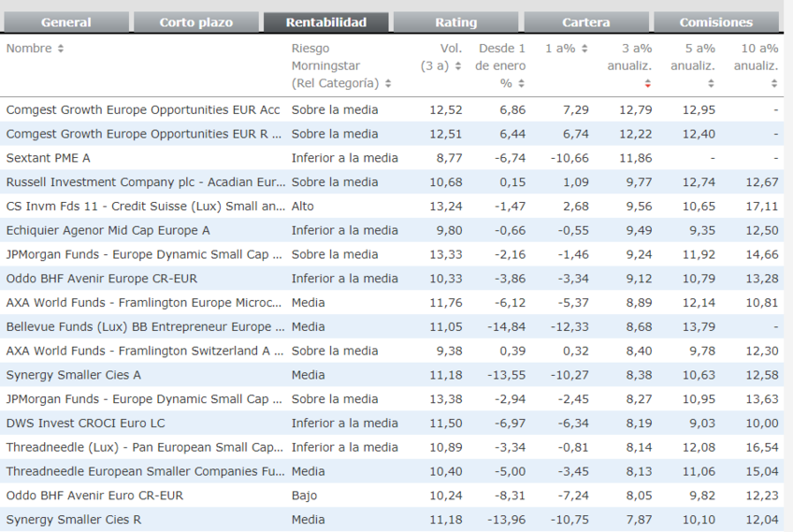Open CS Invm Fds 11 Credit Suisse fund
Image resolution: width=793 pixels, height=532 pixels.
tap(146, 207)
